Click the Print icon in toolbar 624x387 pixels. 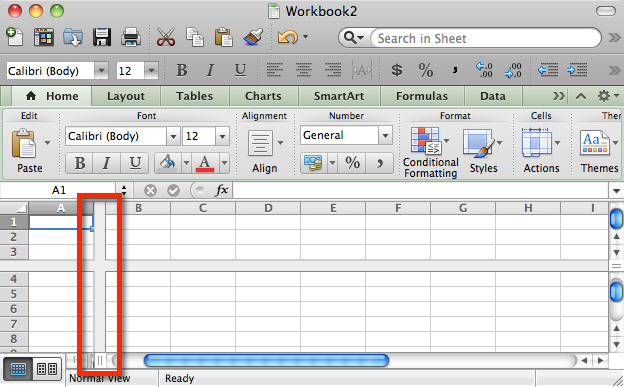pos(131,37)
